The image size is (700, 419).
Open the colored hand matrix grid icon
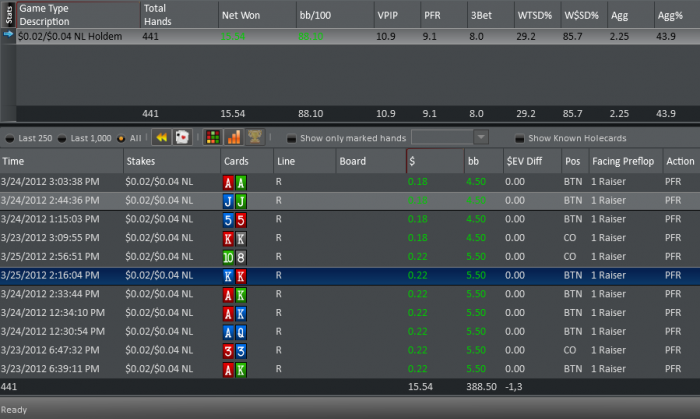click(212, 137)
